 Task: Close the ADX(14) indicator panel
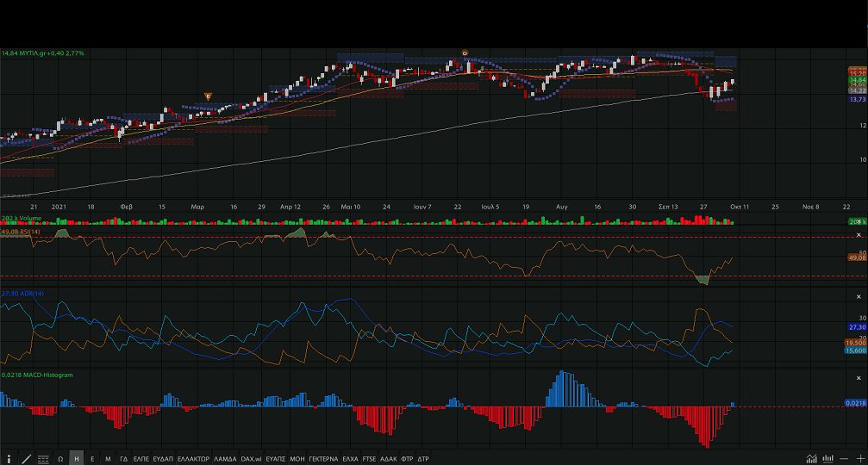click(x=859, y=297)
